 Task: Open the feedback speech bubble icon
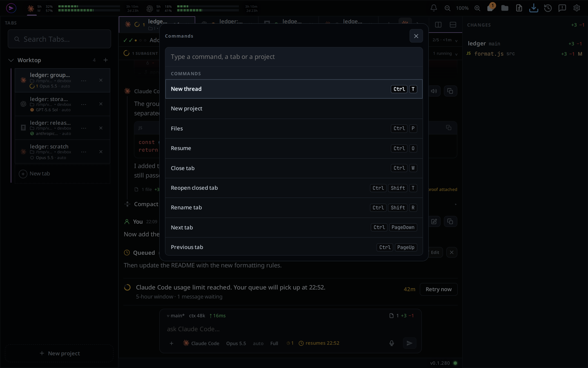(x=562, y=8)
